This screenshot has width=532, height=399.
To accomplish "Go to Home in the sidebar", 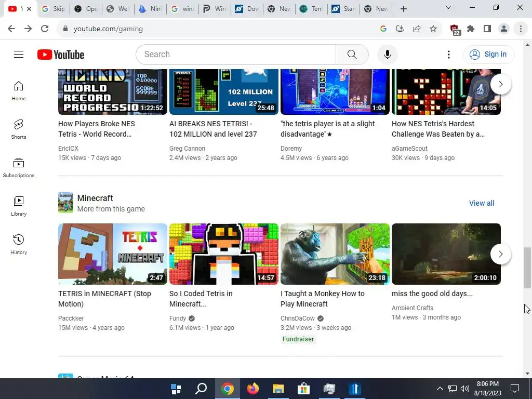I will (x=19, y=91).
